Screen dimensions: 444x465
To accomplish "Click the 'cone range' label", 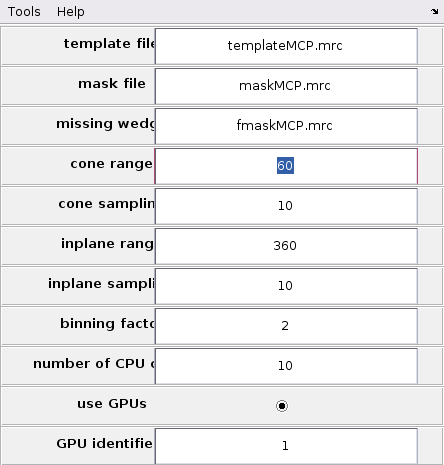I will (112, 164).
